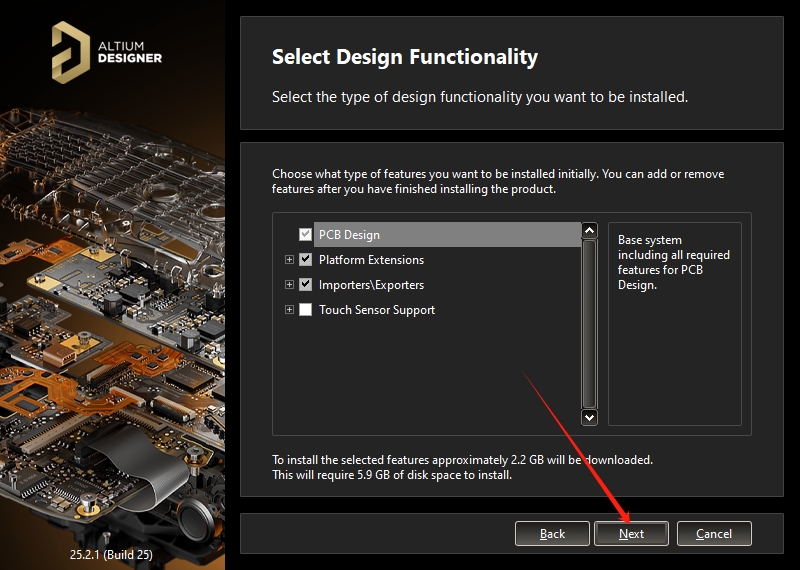
Task: Expand the Touch Sensor Support node
Action: 290,310
